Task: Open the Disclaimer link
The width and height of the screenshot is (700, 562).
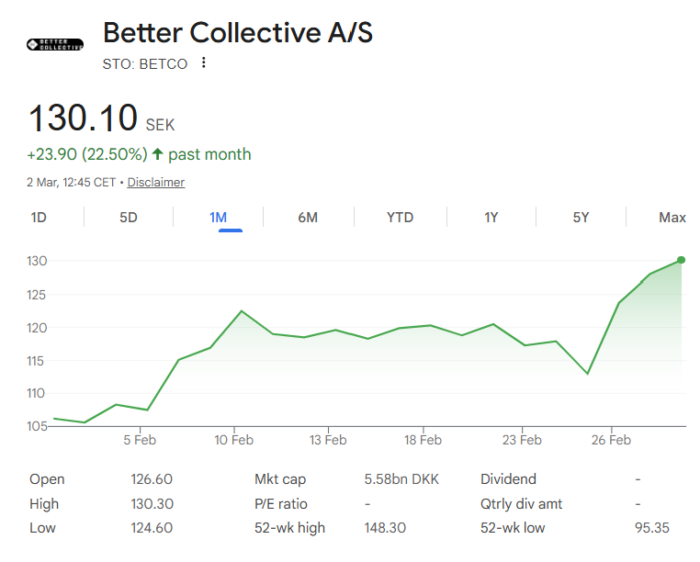Action: pos(156,182)
